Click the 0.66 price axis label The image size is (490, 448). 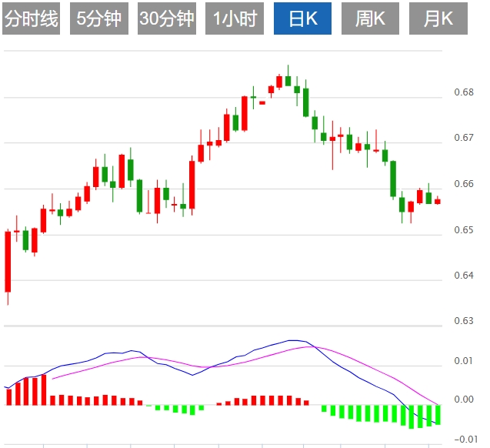pyautogui.click(x=464, y=183)
